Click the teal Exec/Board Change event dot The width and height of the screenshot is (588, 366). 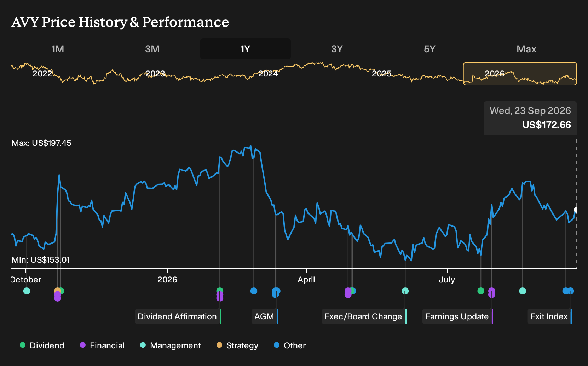pos(405,291)
